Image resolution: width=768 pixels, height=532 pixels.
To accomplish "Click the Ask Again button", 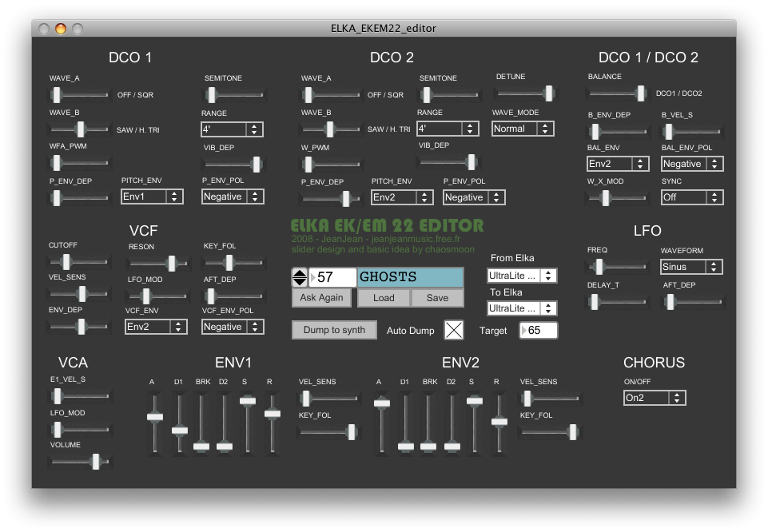I will (321, 298).
